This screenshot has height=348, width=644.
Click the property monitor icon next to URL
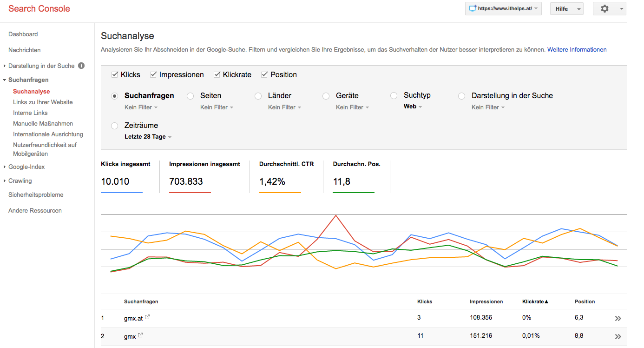(x=473, y=8)
